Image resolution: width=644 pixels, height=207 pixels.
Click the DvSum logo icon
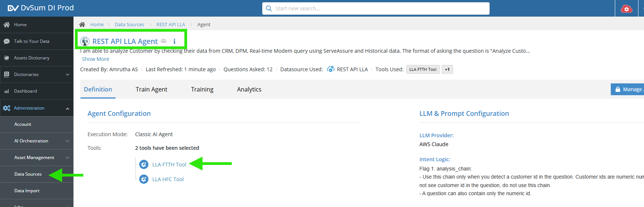coord(13,8)
